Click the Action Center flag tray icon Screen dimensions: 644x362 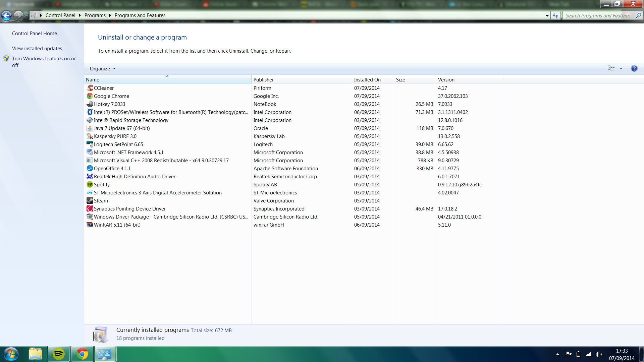[568, 354]
